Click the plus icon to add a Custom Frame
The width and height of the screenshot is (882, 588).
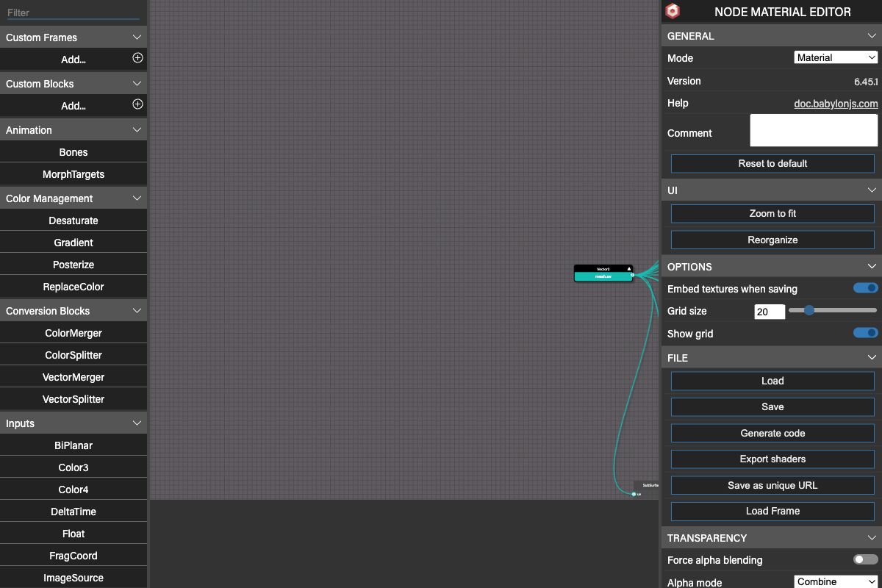click(x=137, y=59)
